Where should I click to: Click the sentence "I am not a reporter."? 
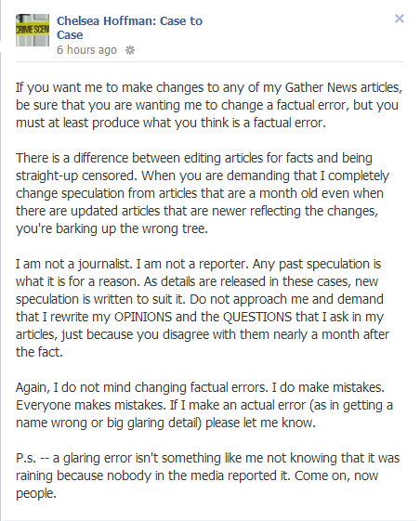[x=191, y=264]
